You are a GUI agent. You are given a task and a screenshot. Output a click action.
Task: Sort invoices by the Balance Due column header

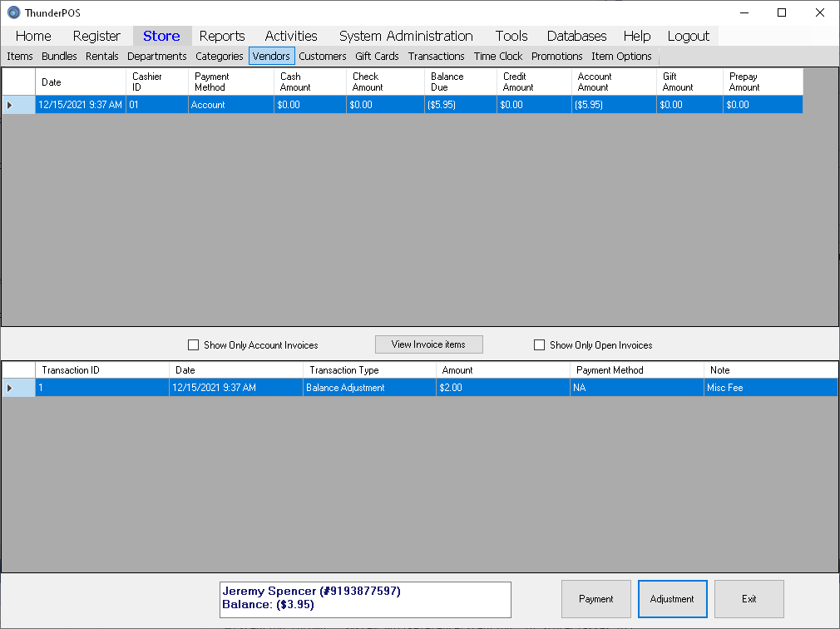pos(460,82)
